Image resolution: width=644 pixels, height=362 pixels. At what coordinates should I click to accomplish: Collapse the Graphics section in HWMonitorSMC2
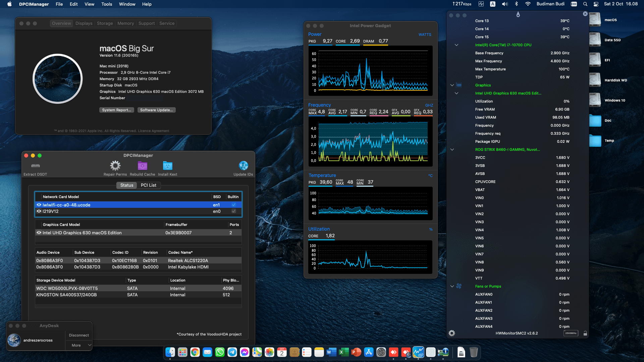click(x=452, y=85)
